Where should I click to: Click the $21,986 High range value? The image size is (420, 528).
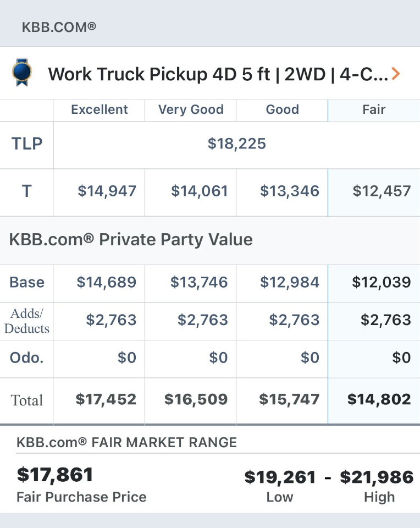377,477
